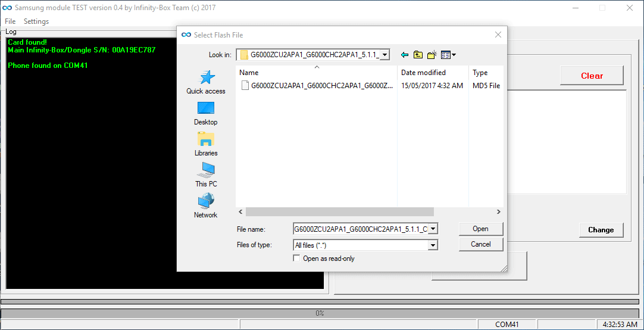Viewport: 644px width, 330px height.
Task: Open This PC location
Action: coord(206,175)
